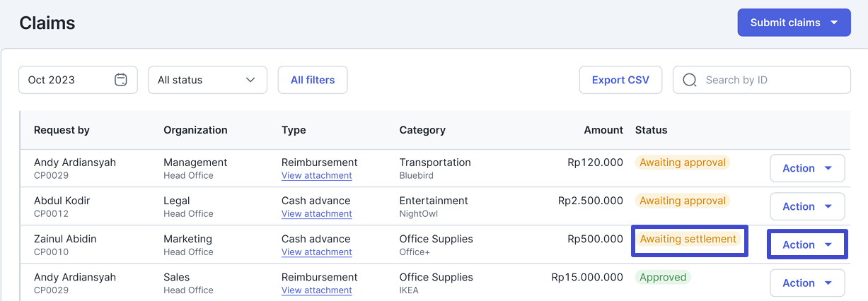This screenshot has width=868, height=301.
Task: Click the Rp120.000 amount cell
Action: coord(595,163)
